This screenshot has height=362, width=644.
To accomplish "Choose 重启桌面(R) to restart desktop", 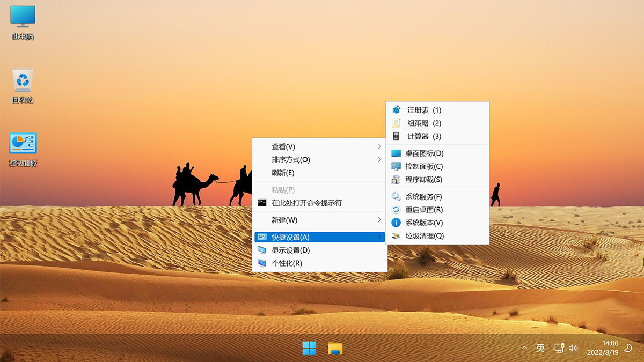I will point(424,210).
